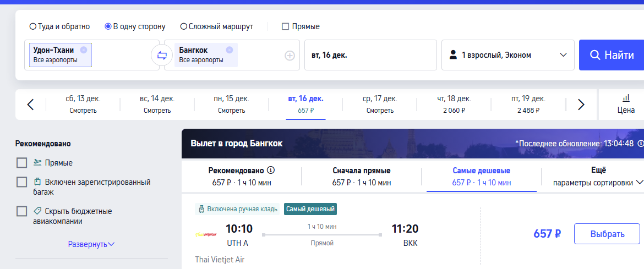Click Выбрать for Thai Vietjet flight
This screenshot has width=644, height=269.
(x=607, y=234)
